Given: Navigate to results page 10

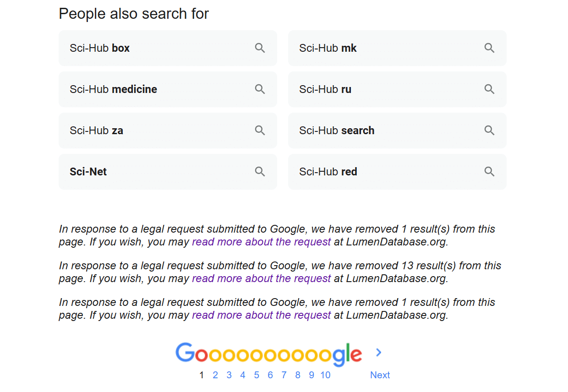Looking at the screenshot, I should coord(325,375).
